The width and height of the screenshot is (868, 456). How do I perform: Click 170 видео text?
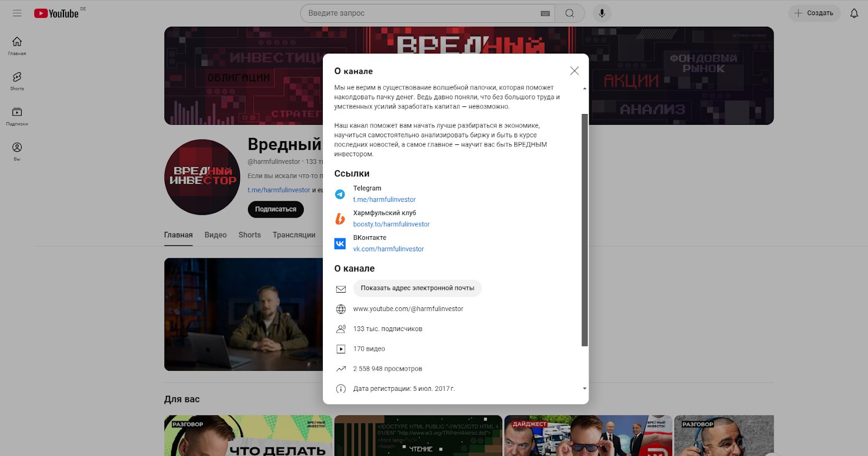[369, 349]
